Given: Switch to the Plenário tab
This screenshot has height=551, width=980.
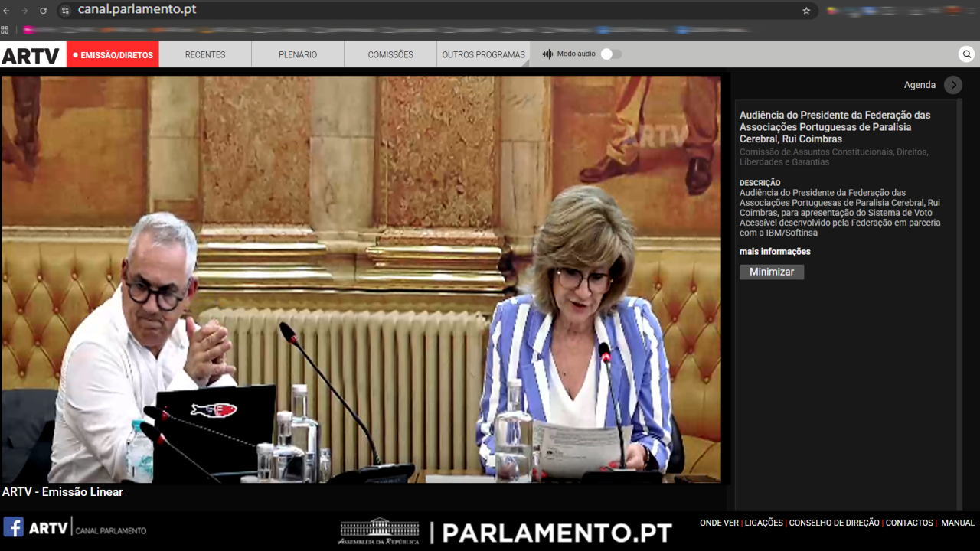Looking at the screenshot, I should pyautogui.click(x=298, y=54).
